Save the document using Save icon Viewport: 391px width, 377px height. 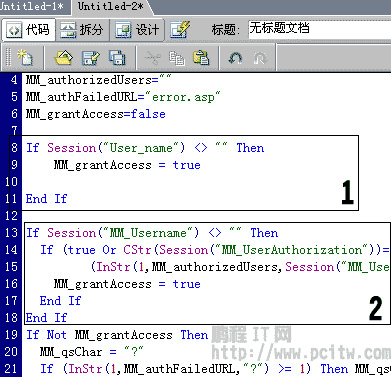pos(90,58)
